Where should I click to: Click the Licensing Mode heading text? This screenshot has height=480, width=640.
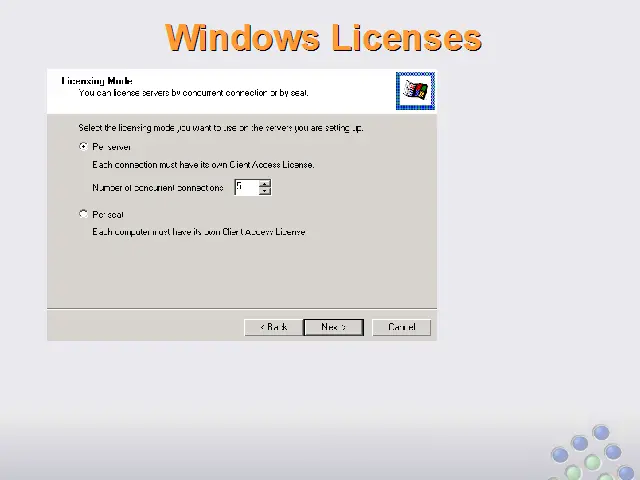click(97, 81)
